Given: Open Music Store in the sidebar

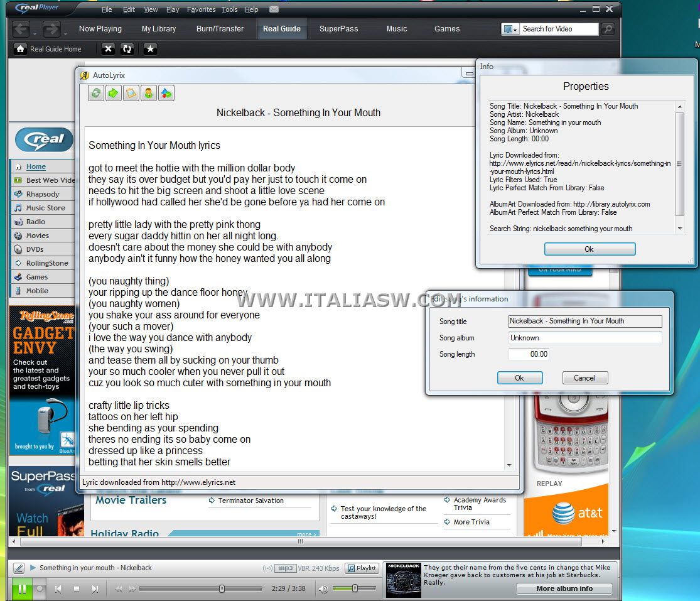Looking at the screenshot, I should (46, 208).
